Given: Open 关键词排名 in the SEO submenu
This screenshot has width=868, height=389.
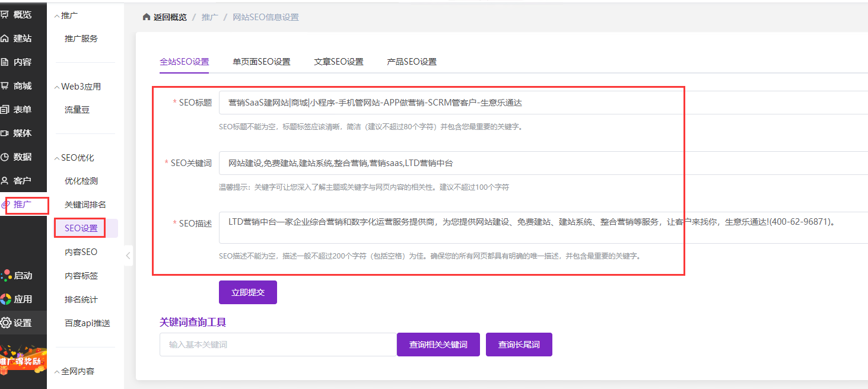Looking at the screenshot, I should pos(85,205).
